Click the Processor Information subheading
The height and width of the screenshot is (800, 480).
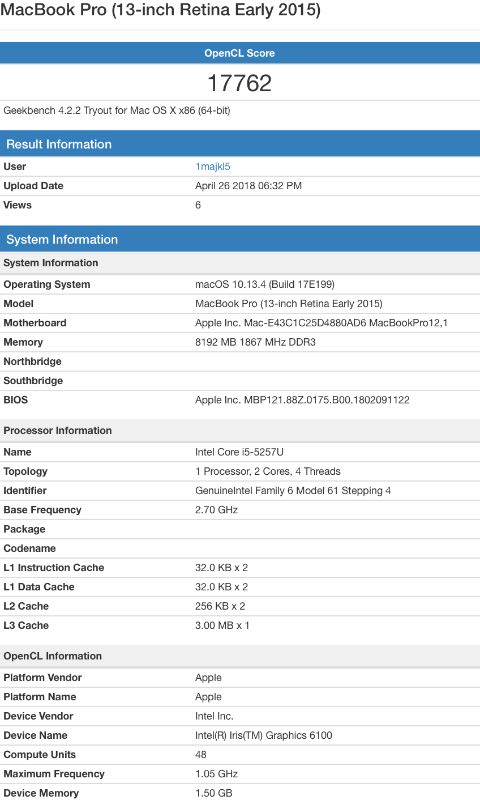[x=240, y=430]
